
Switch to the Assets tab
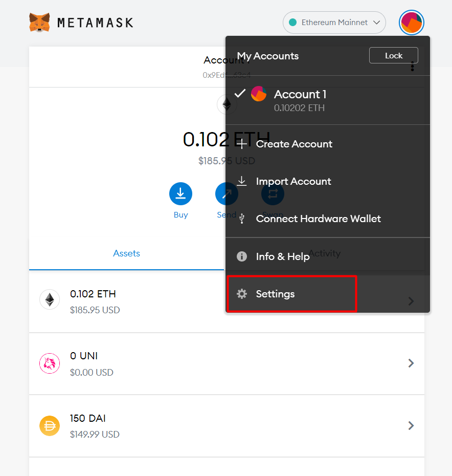click(x=126, y=253)
